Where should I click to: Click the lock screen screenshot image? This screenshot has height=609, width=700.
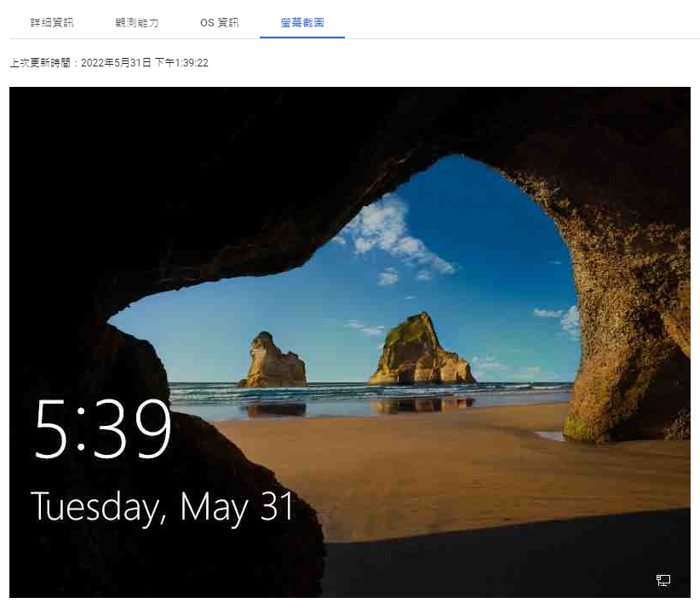coord(349,342)
